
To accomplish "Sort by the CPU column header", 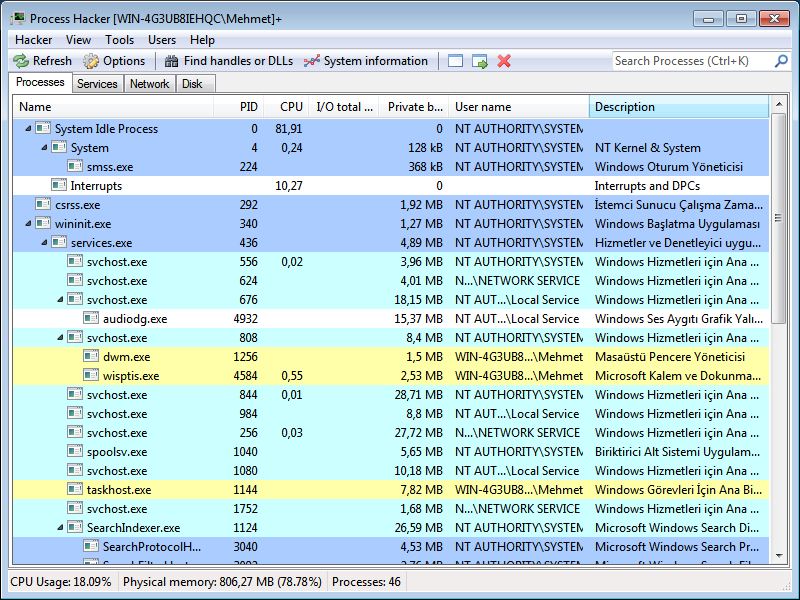I will [287, 107].
